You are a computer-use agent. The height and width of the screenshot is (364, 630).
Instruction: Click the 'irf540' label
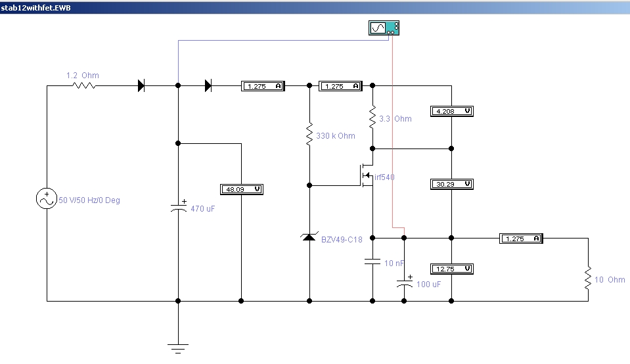coord(384,177)
